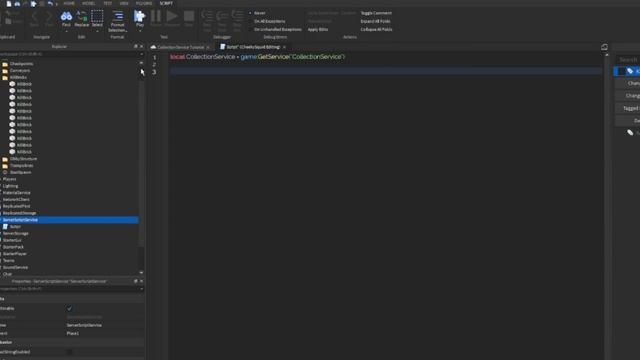This screenshot has height=360, width=640.
Task: Click the Step Over debugger icon
Action: [x=222, y=16]
